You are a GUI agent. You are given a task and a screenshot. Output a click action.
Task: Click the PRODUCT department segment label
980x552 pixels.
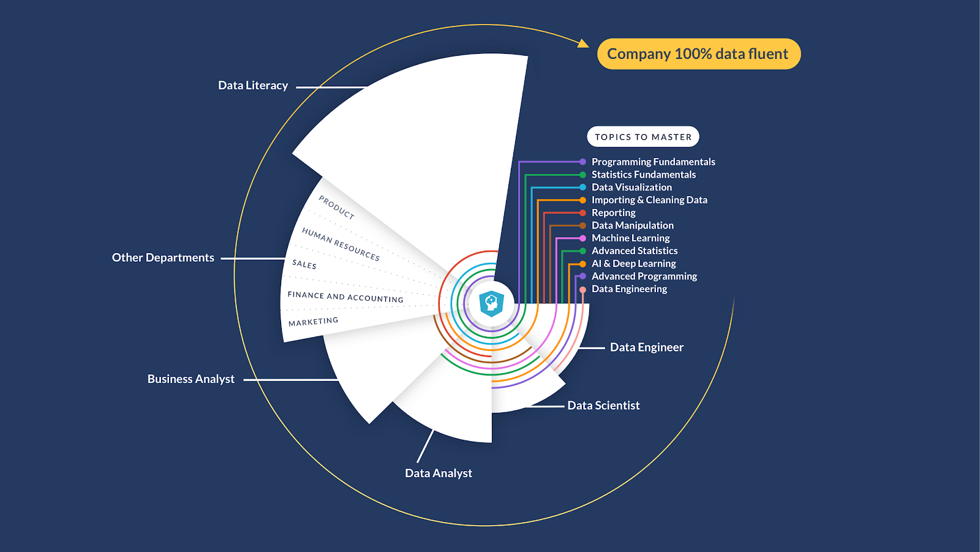point(336,207)
